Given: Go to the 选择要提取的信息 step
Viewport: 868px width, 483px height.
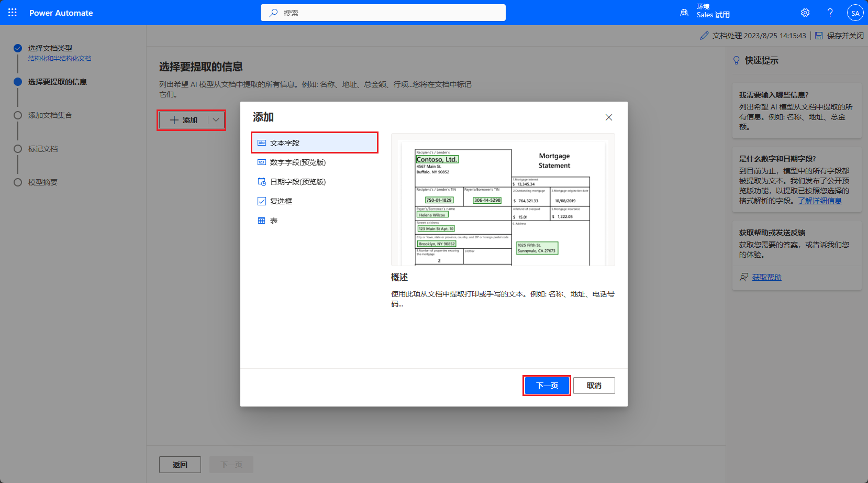Looking at the screenshot, I should (58, 82).
